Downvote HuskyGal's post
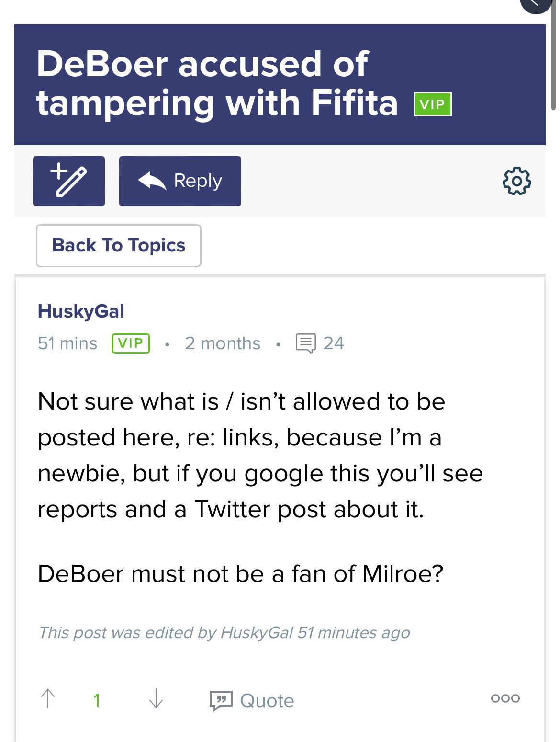 pos(156,699)
